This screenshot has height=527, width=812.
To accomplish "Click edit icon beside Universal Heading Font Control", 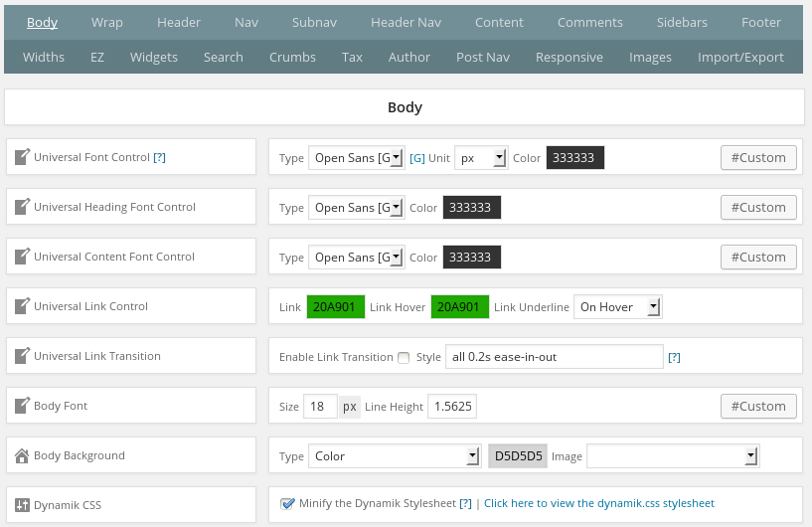I will click(x=22, y=207).
